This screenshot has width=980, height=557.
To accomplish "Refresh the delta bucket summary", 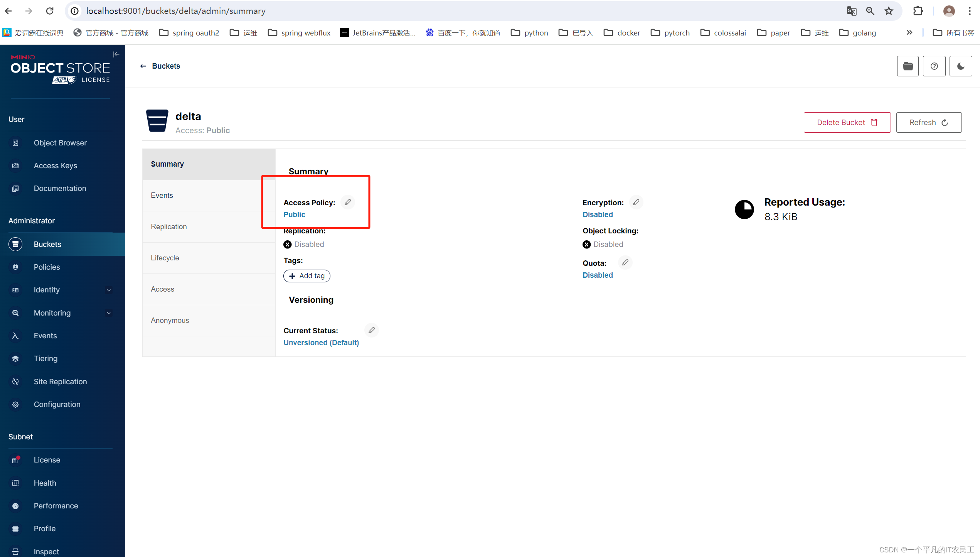I will pos(929,122).
